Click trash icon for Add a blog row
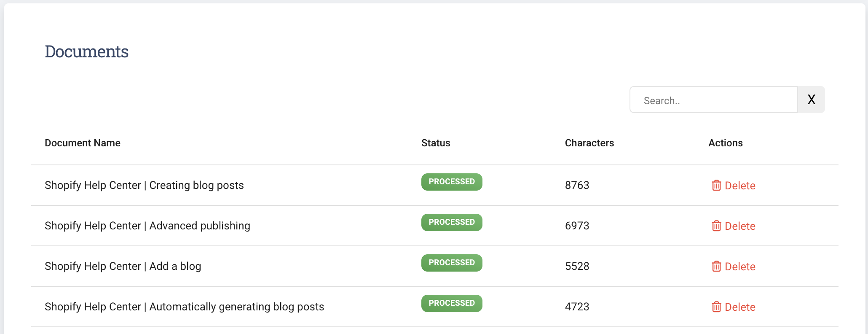 (x=716, y=267)
